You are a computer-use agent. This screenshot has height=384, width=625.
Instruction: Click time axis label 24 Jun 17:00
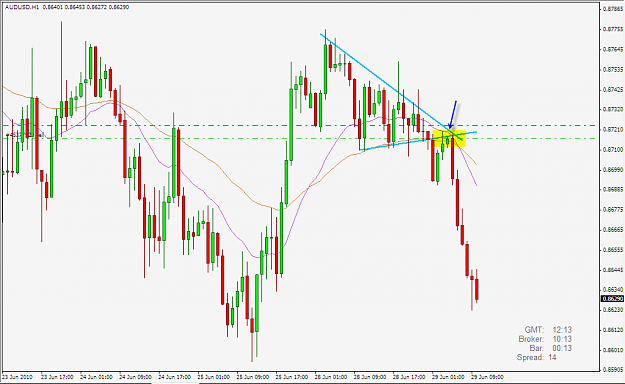pos(175,377)
